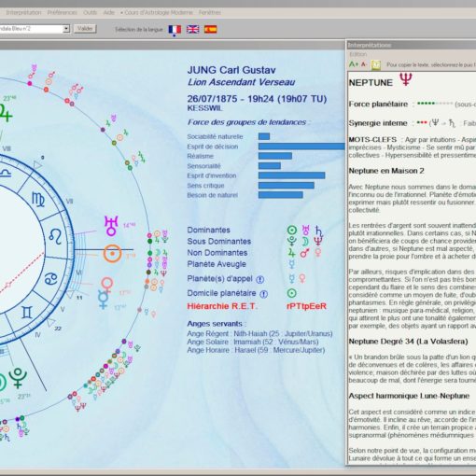Screen dimensions: 476x476
Task: Click the Moon icon in Sous Dominantes row
Action: pyautogui.click(x=305, y=242)
